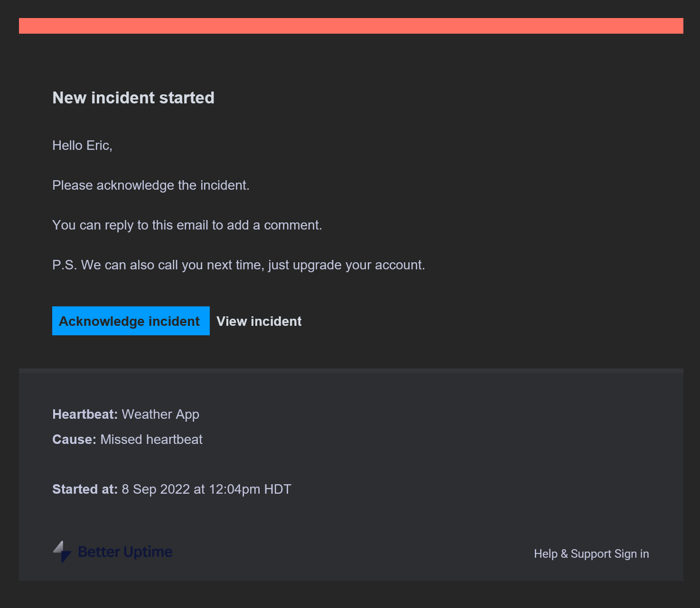Select the Missed heartbeat cause text

(151, 439)
